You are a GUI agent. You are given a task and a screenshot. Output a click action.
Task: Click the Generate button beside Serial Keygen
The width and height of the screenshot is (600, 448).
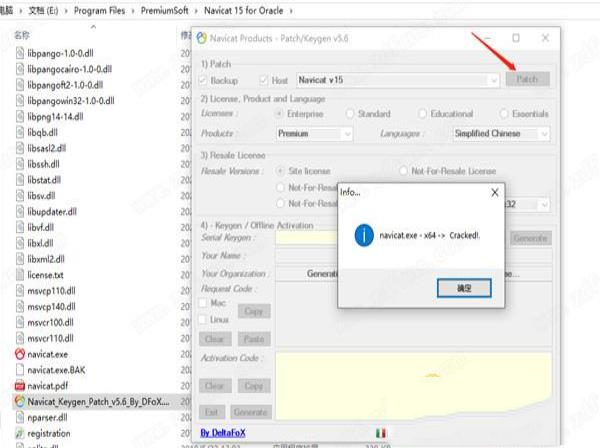[530, 238]
